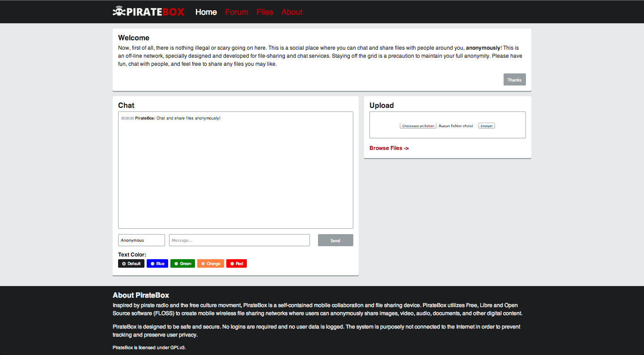This screenshot has width=644, height=355.
Task: Switch text color to Red
Action: coord(236,264)
